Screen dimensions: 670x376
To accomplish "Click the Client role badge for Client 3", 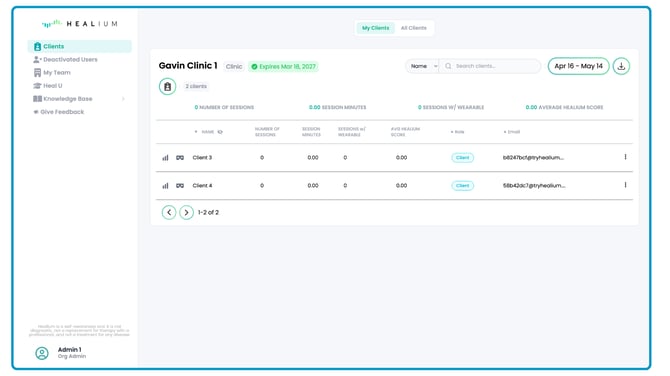I will (x=462, y=158).
